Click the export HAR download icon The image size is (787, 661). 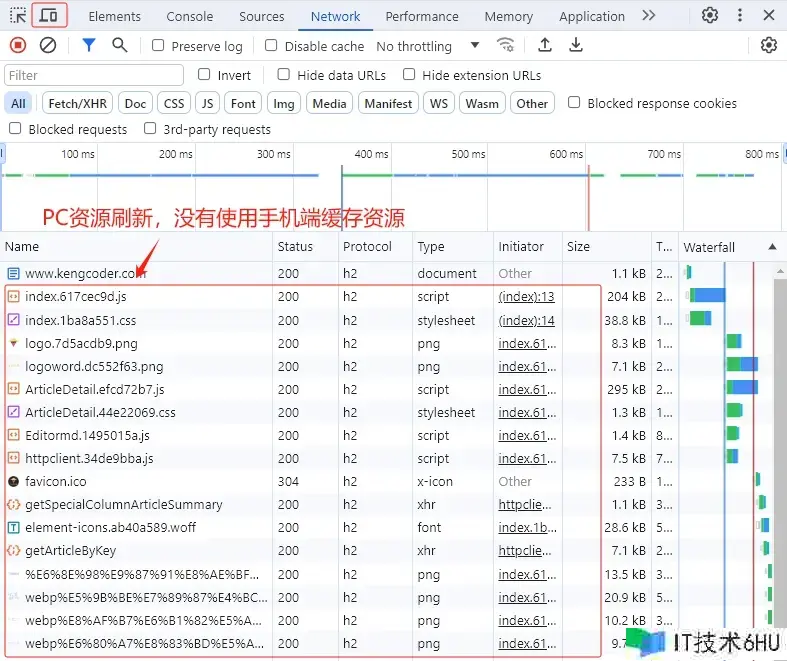pos(576,45)
